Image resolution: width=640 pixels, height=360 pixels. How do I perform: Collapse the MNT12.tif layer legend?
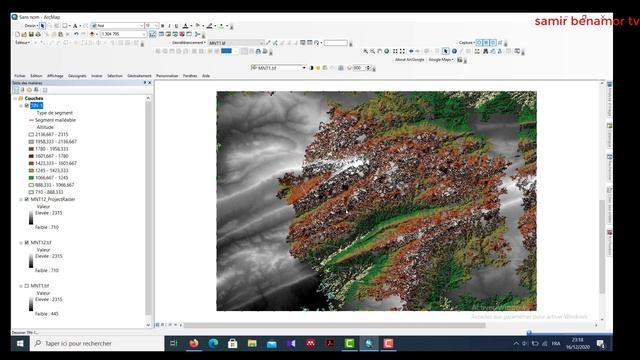coord(21,243)
